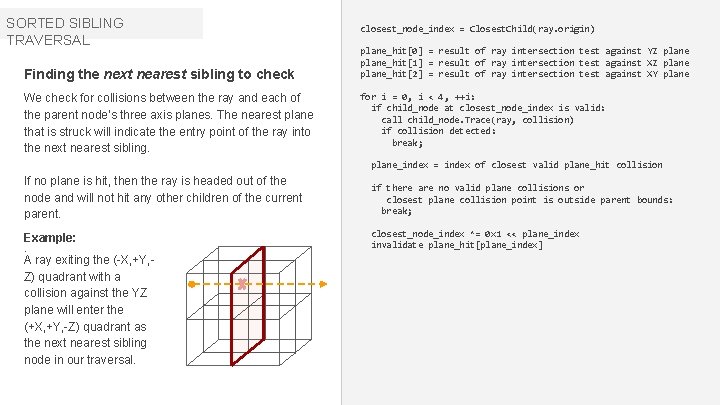Click the plane_hit[1] XZ plane code line

coord(525,62)
